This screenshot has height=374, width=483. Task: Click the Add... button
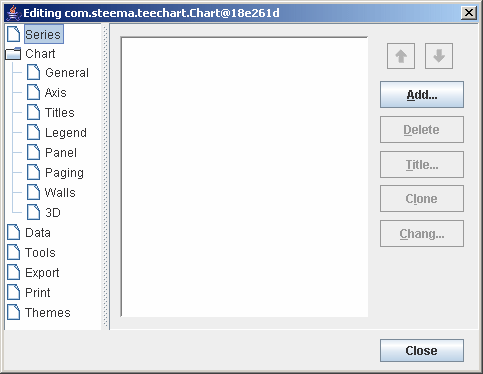pyautogui.click(x=422, y=95)
